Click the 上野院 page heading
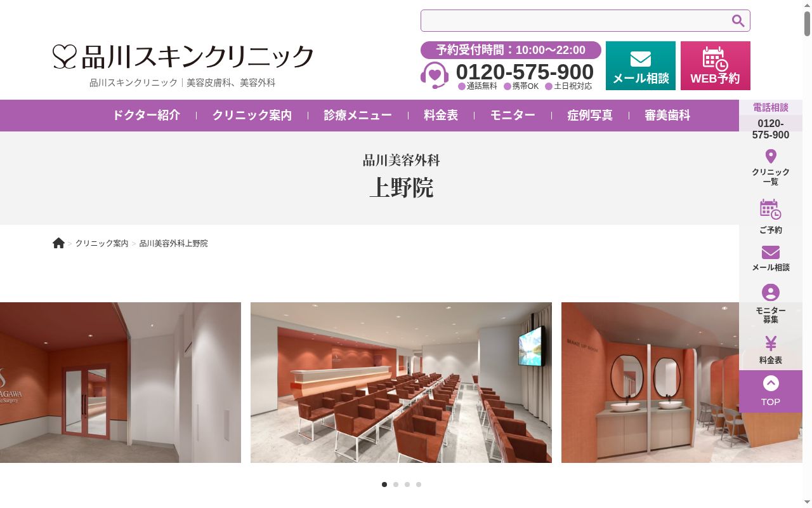This screenshot has height=508, width=812. click(x=402, y=188)
